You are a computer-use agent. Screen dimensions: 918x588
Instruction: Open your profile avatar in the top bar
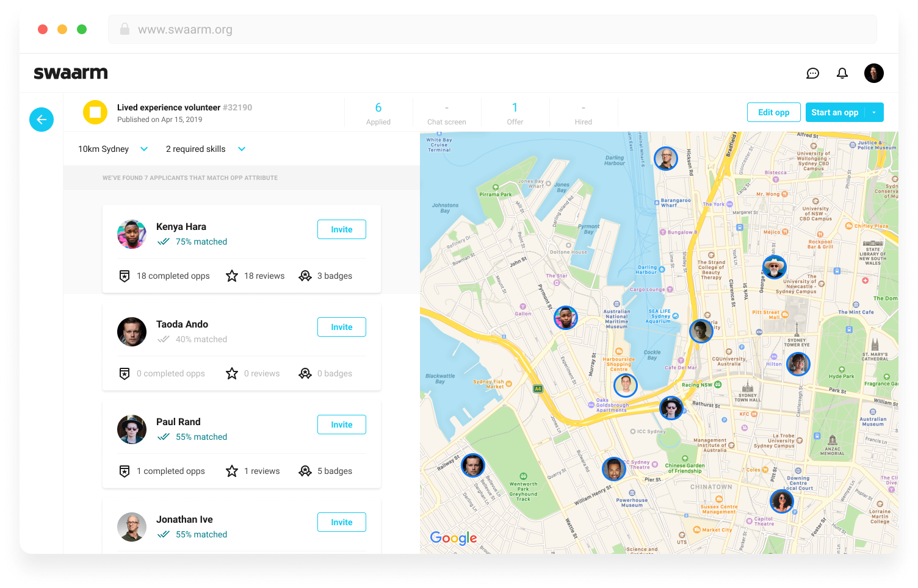point(873,73)
